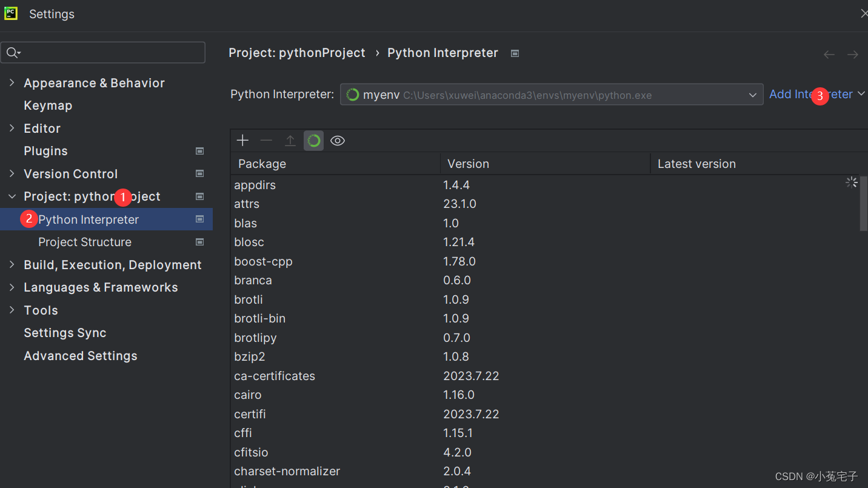Select the brotlipy package row
The height and width of the screenshot is (488, 868).
click(546, 338)
